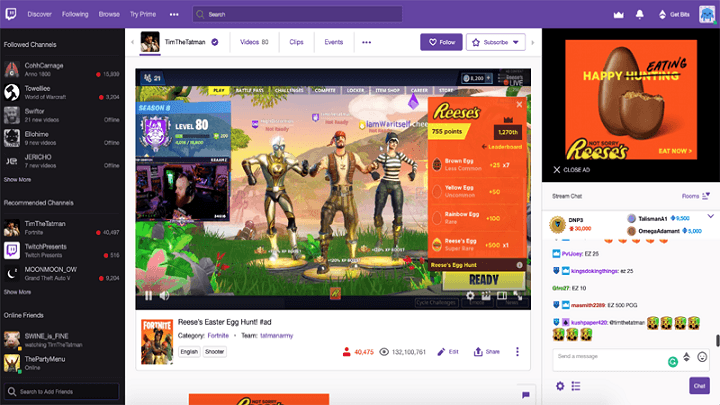Click Search to Add Friends field

point(62,392)
